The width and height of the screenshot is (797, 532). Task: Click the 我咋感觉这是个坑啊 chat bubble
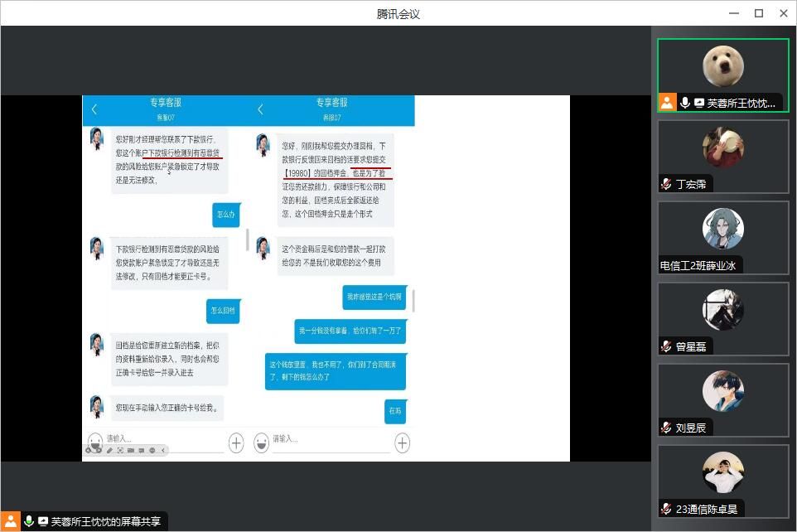coord(374,297)
